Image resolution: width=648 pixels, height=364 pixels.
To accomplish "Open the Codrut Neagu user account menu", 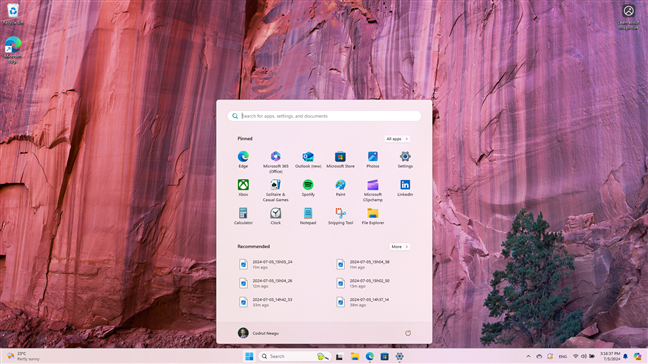I will pyautogui.click(x=258, y=333).
